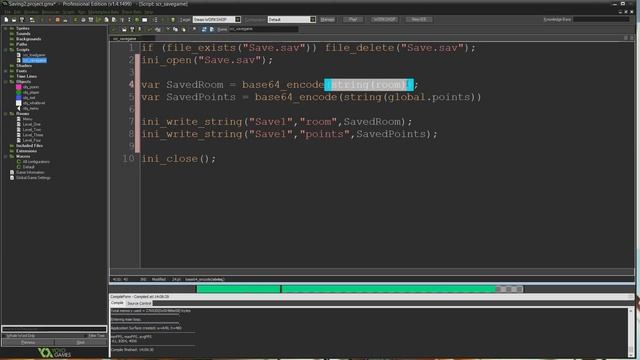Select obj_player in the resource tree
This screenshot has height=360, width=640.
(x=31, y=92)
